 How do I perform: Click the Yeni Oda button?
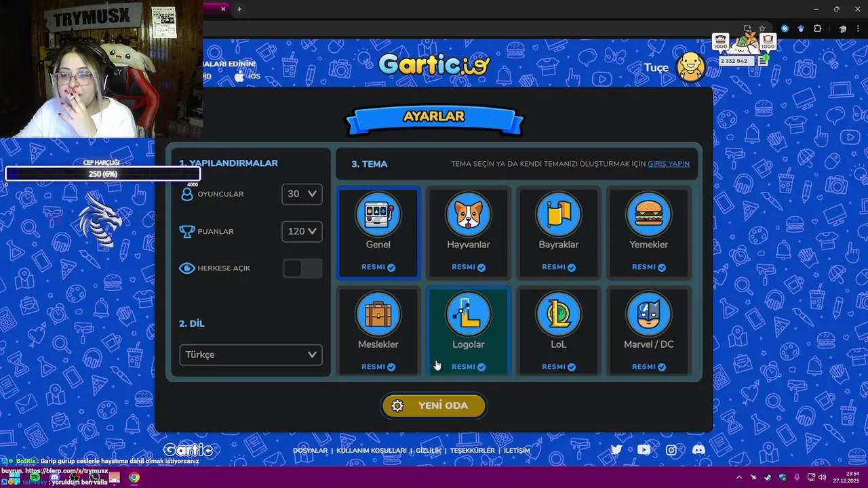(433, 405)
